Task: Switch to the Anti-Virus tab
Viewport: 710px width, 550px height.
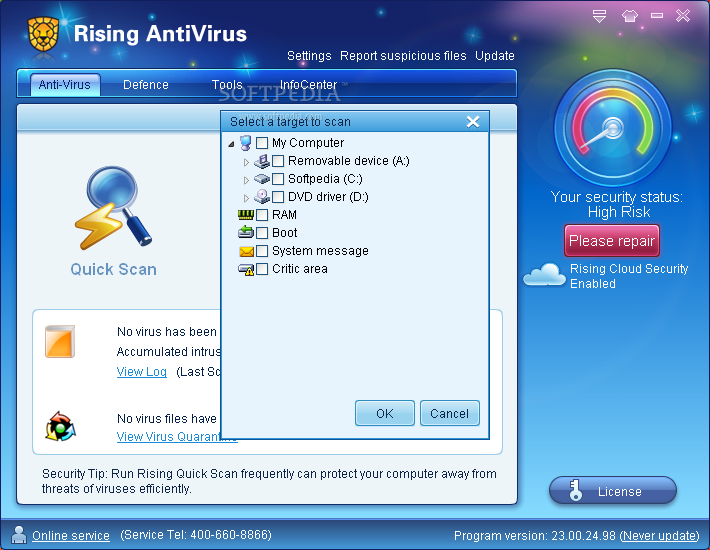Action: pos(65,85)
